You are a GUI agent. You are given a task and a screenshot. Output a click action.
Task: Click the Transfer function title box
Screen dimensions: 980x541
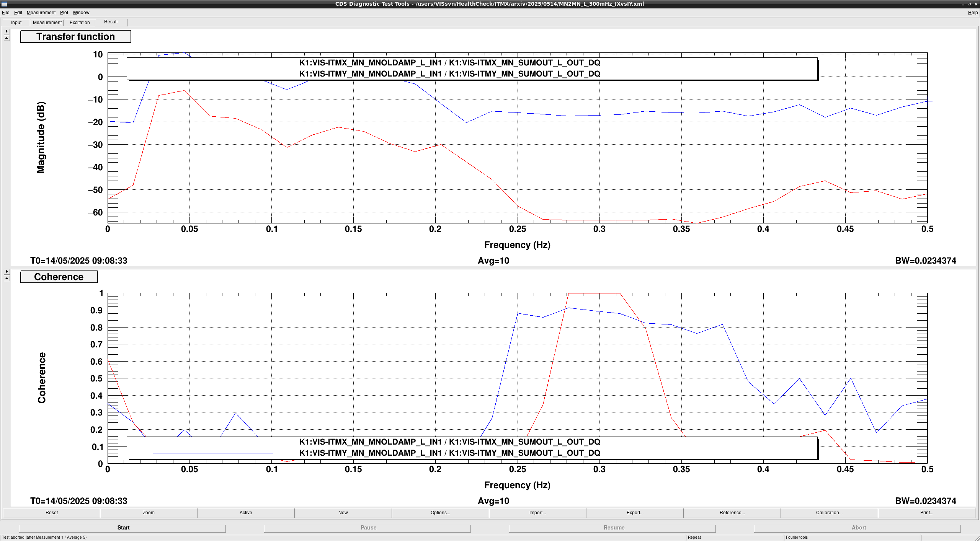(x=75, y=37)
